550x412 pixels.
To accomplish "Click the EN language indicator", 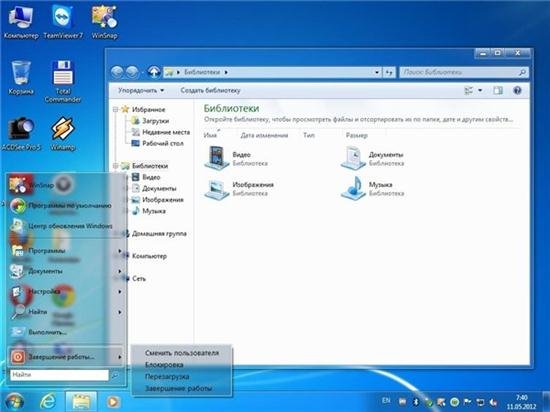I will tap(386, 400).
